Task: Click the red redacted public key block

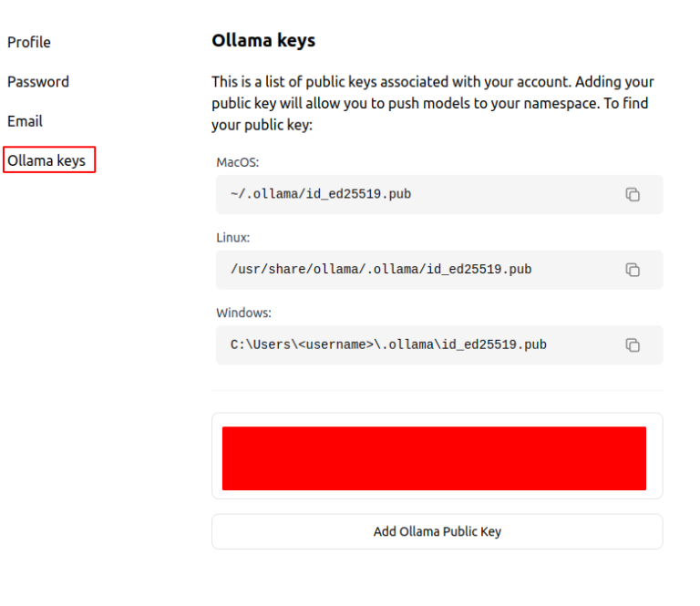Action: (434, 458)
